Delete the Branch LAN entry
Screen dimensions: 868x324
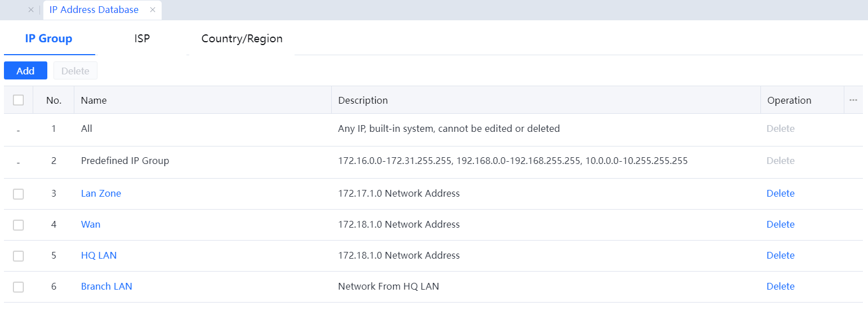(x=780, y=286)
